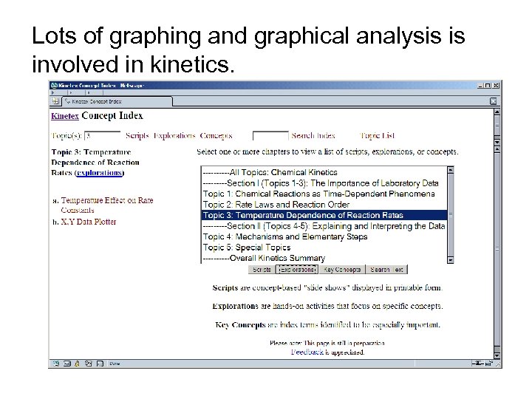
Task: Select Section II (Topics 4-5) list entry
Action: (324, 226)
